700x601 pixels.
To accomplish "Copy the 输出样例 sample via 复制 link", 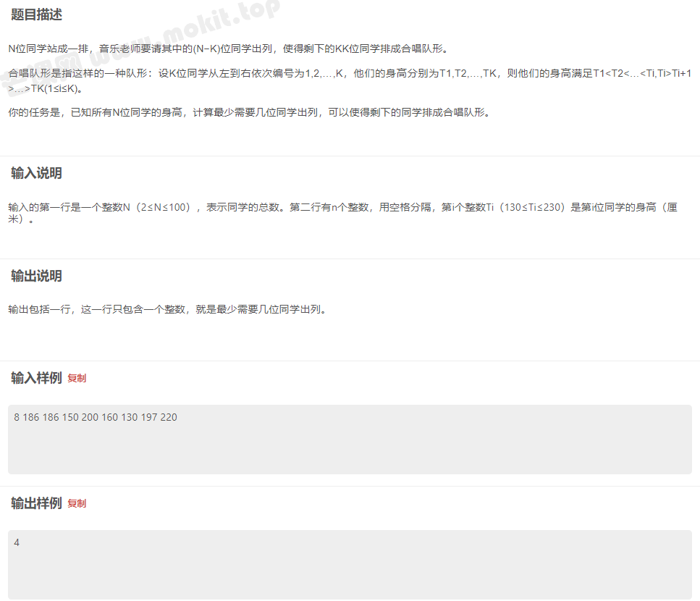I will pyautogui.click(x=77, y=504).
